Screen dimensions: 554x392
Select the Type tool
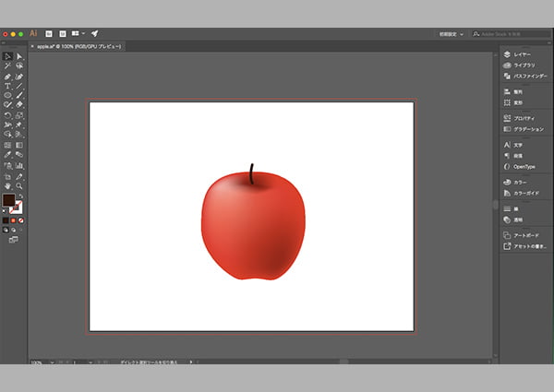7,86
